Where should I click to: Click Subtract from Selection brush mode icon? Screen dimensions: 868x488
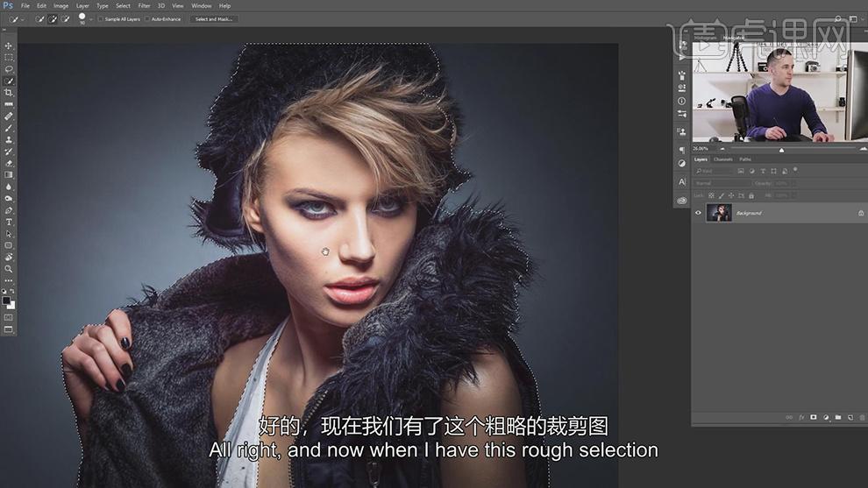[66, 18]
